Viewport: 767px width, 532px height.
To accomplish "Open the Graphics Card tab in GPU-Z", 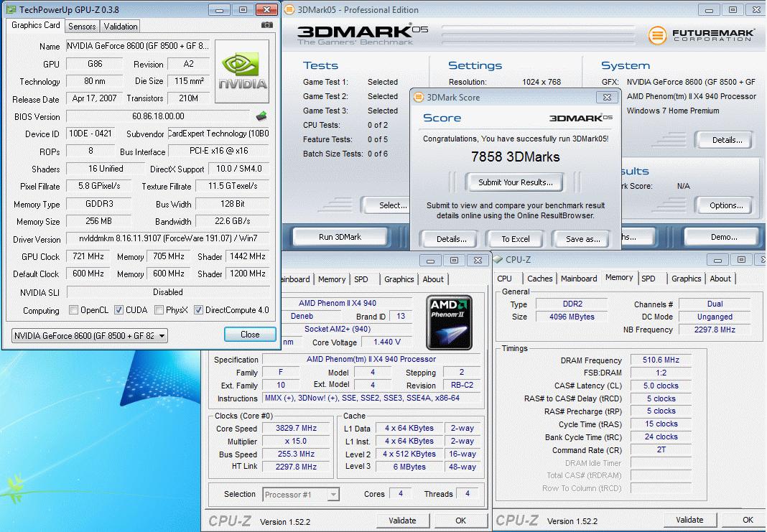I will pos(36,25).
